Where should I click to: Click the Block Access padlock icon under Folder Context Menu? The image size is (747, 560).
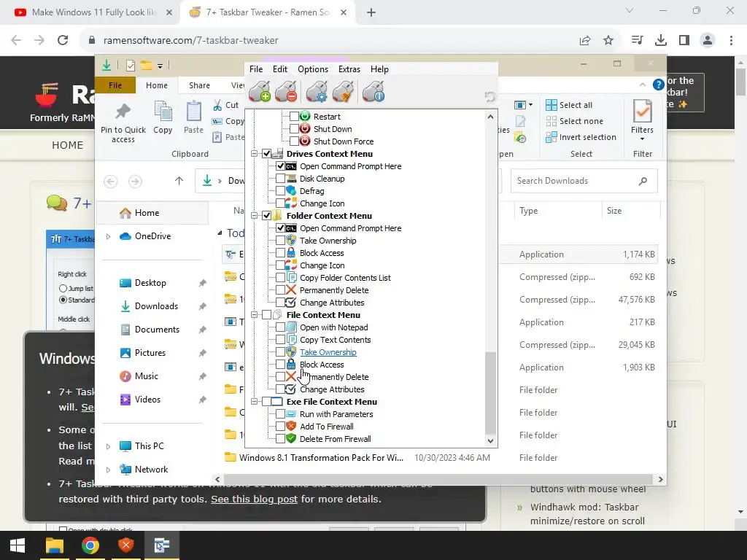[292, 253]
